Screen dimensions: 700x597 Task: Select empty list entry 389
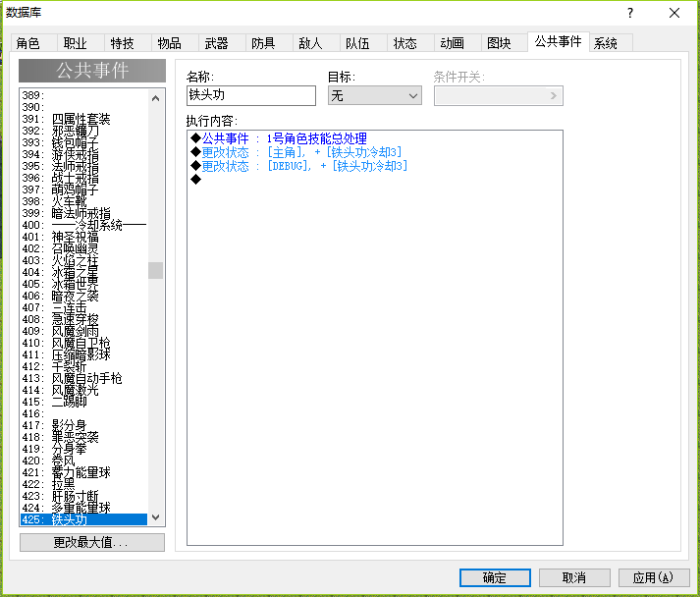[x=83, y=95]
